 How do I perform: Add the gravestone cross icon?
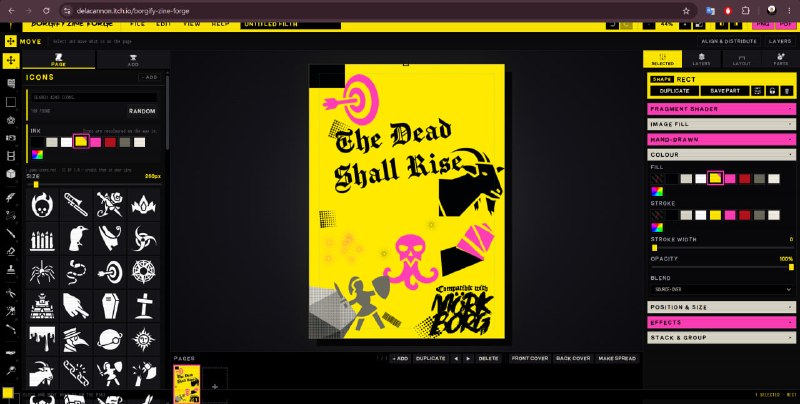144,306
